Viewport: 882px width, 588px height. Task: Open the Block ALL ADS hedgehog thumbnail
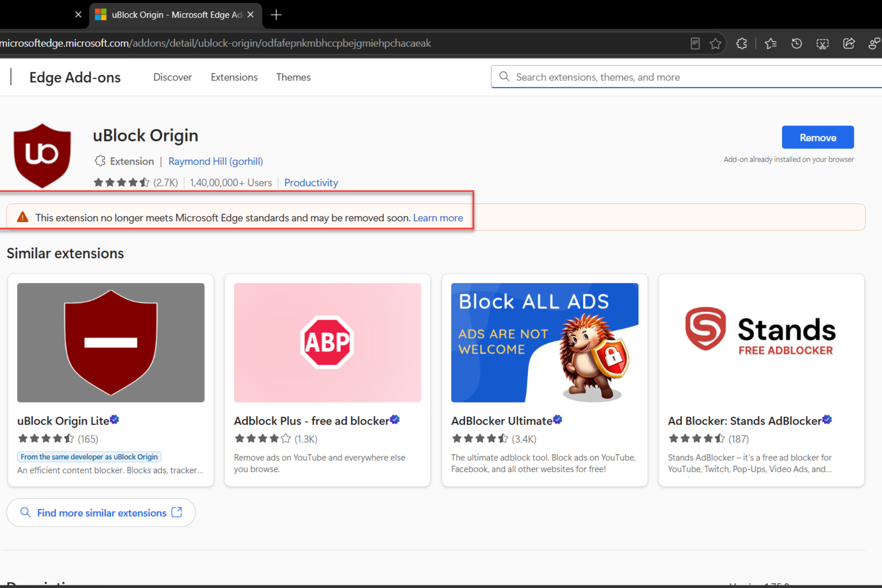coord(544,343)
